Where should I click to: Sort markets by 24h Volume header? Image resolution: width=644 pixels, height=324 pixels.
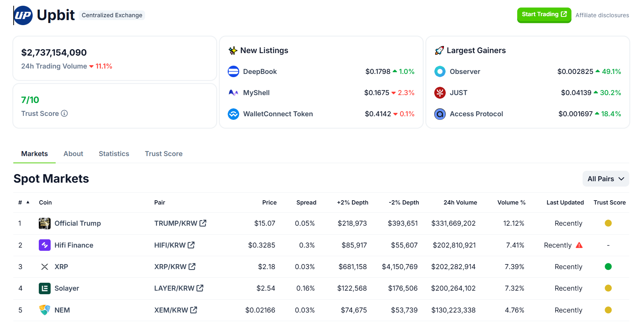(x=460, y=202)
